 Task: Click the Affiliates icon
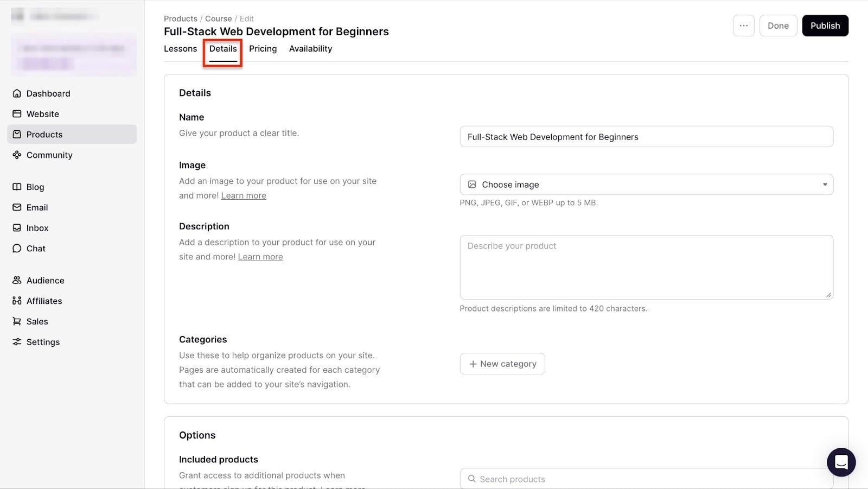(17, 301)
